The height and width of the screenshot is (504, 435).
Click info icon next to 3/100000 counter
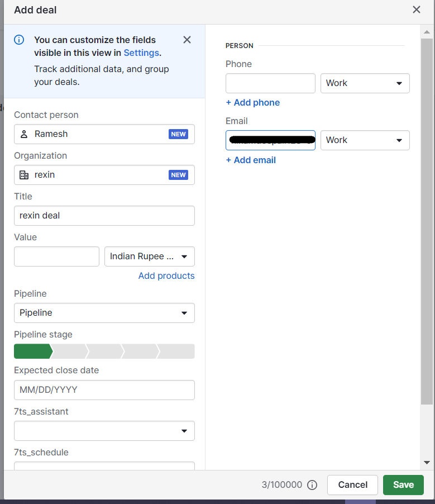pos(312,485)
